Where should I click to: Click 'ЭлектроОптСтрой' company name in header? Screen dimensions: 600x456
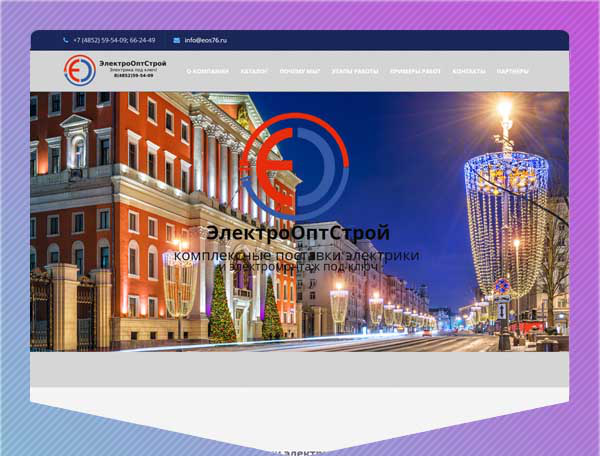pos(133,64)
